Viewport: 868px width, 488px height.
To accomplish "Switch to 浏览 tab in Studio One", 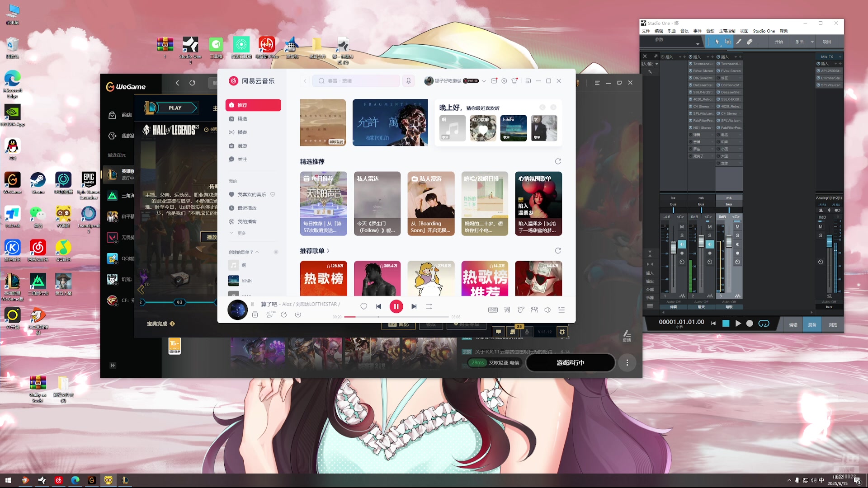I will point(833,325).
